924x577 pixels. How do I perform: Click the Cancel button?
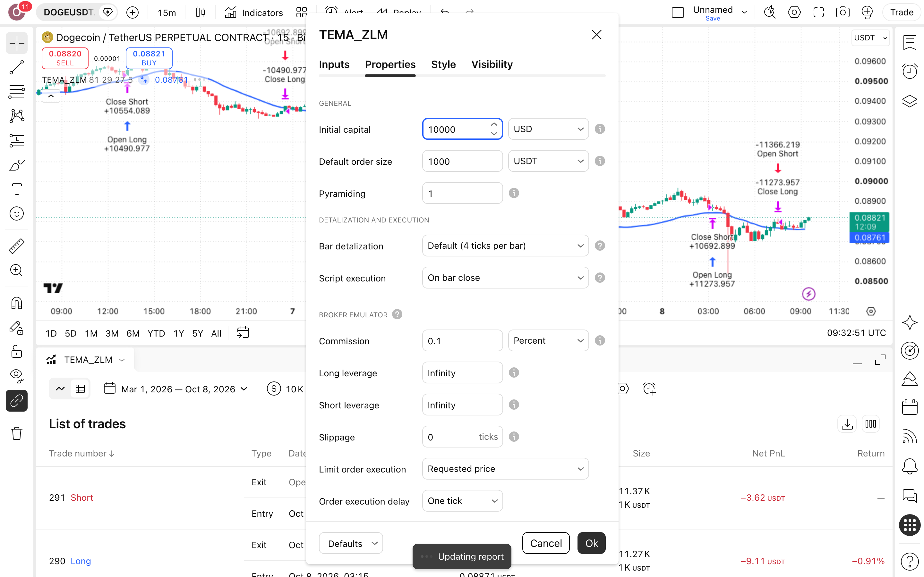pos(546,543)
